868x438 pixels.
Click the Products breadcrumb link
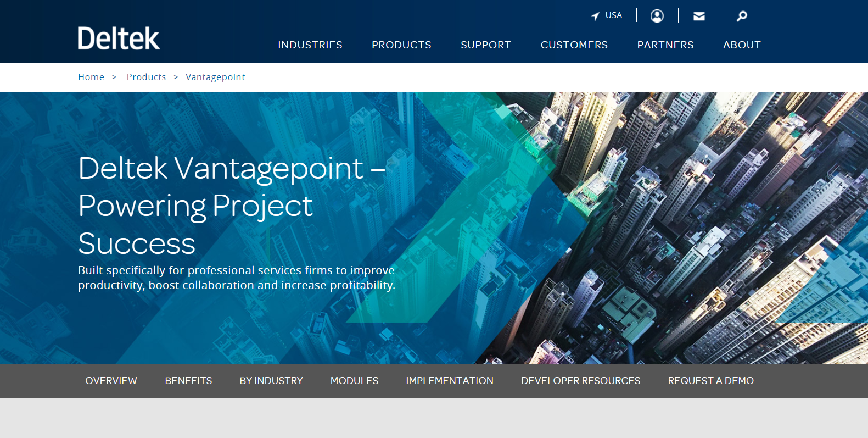[146, 77]
